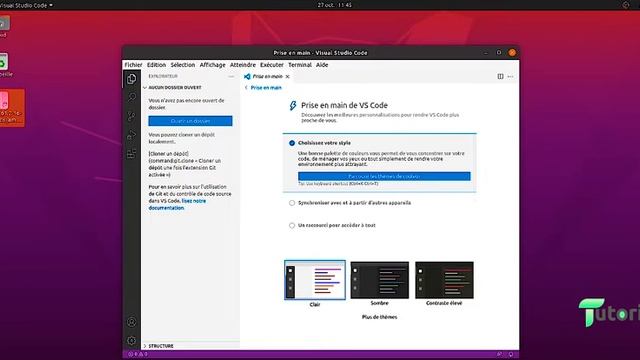Click the split editor icon

(500, 76)
